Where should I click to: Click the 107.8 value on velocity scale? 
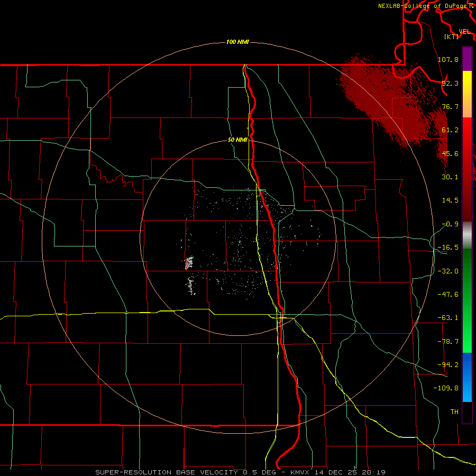[448, 59]
